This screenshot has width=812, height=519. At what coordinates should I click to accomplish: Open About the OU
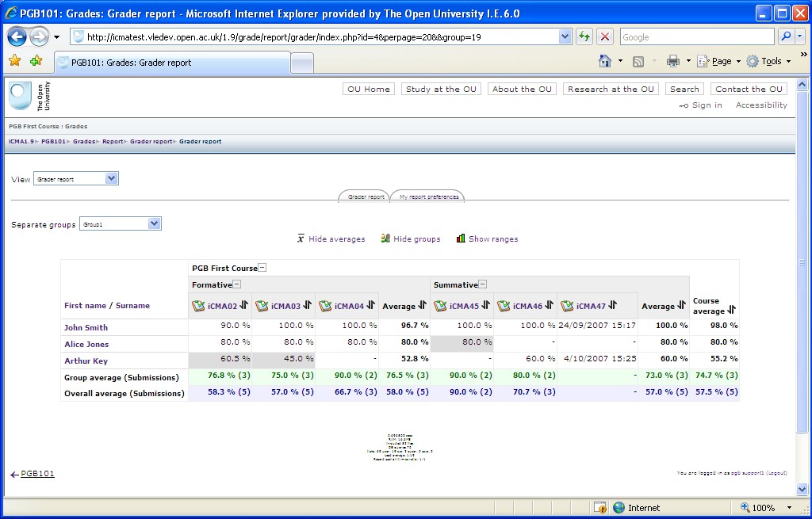point(522,89)
